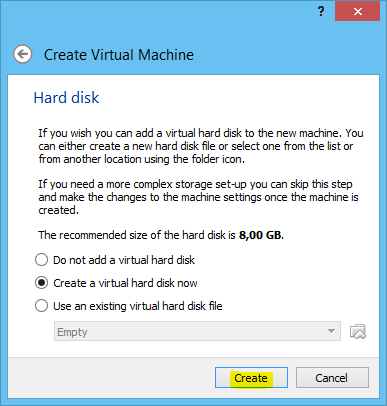Open the help question mark icon

[321, 12]
